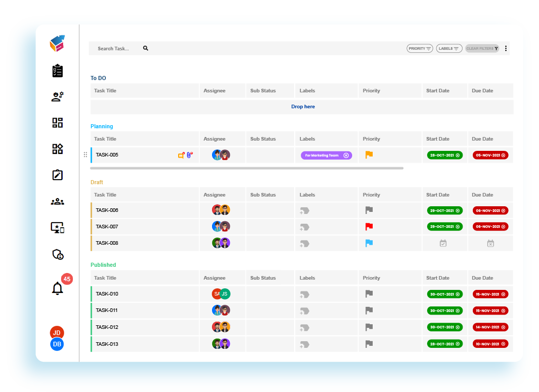Click the start date calendar icon on TASK-008
Screen dimensions: 539x392
coord(442,243)
